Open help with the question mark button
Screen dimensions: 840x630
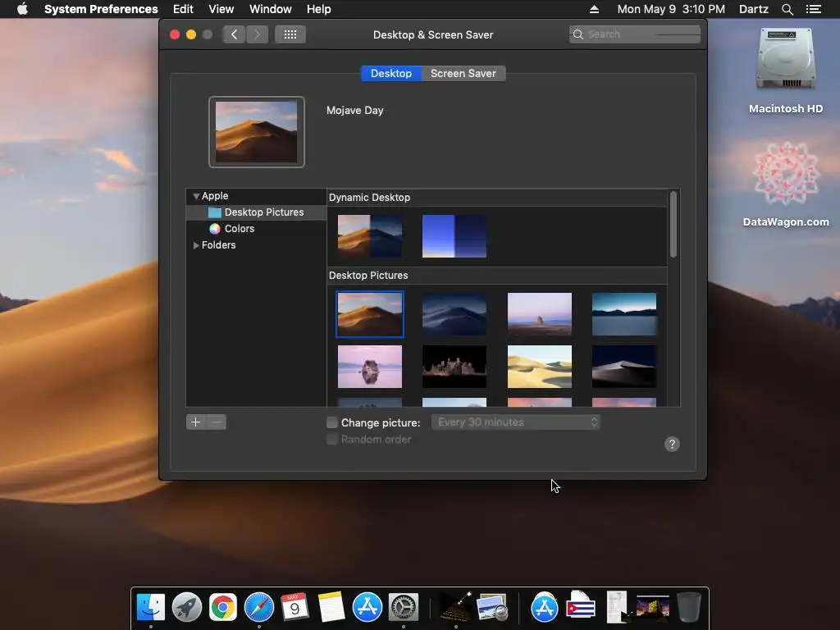click(x=672, y=444)
